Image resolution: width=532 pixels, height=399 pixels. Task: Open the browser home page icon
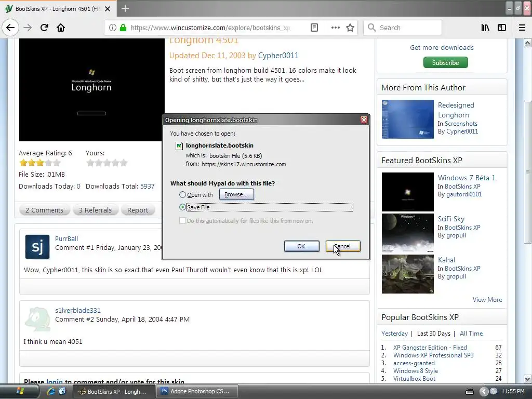point(61,28)
